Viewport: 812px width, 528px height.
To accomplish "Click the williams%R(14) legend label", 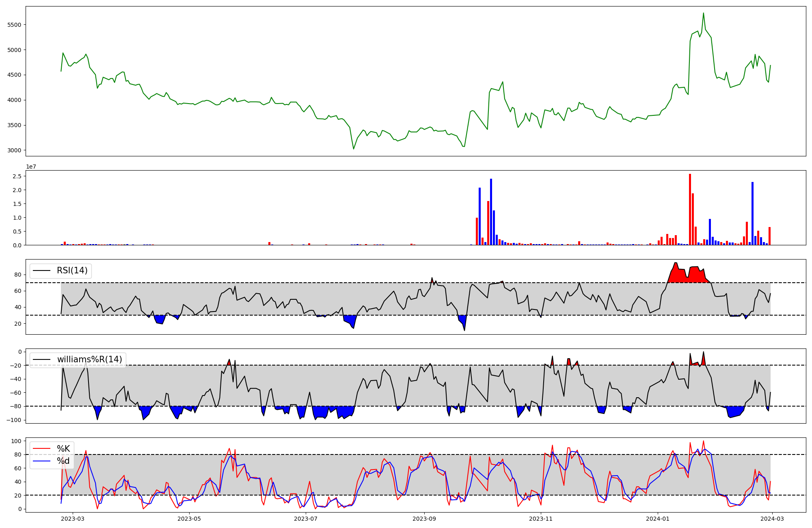I will [x=89, y=359].
